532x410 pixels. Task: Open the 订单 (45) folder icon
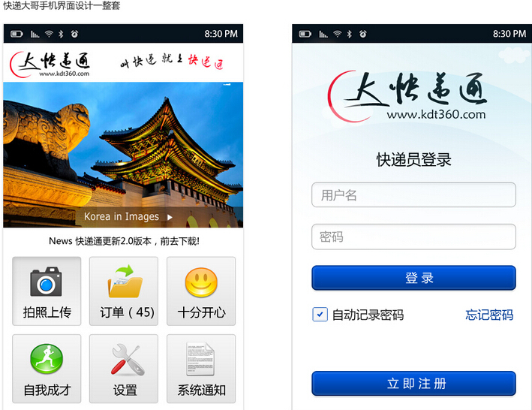125,282
